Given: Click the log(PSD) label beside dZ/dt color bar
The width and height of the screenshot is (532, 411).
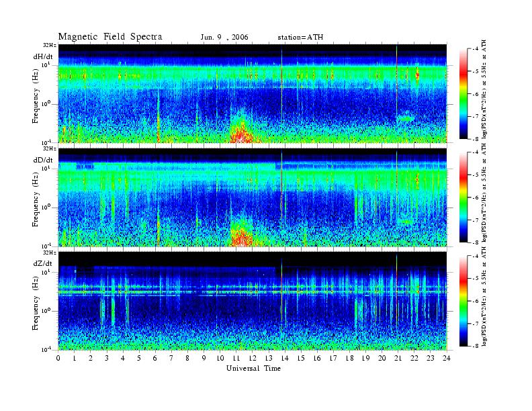Looking at the screenshot, I should 484,296.
